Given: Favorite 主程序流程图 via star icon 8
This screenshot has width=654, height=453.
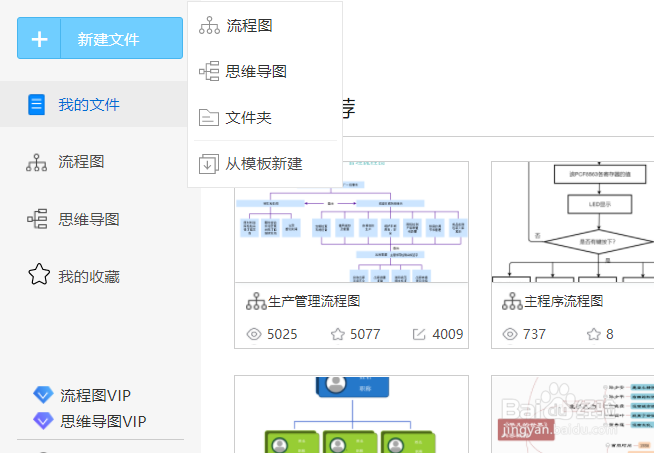Looking at the screenshot, I should click(594, 334).
